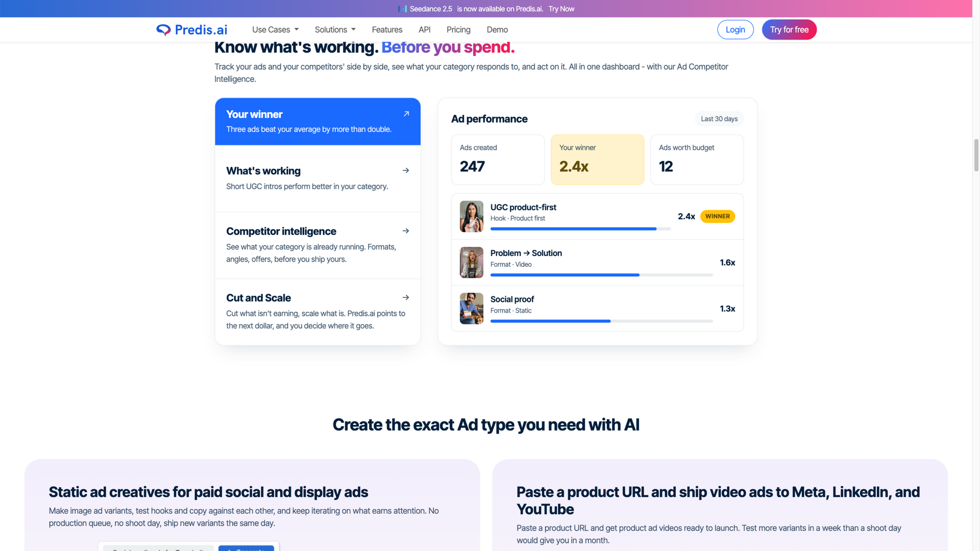Click the Predis.ai logo icon

[163, 30]
